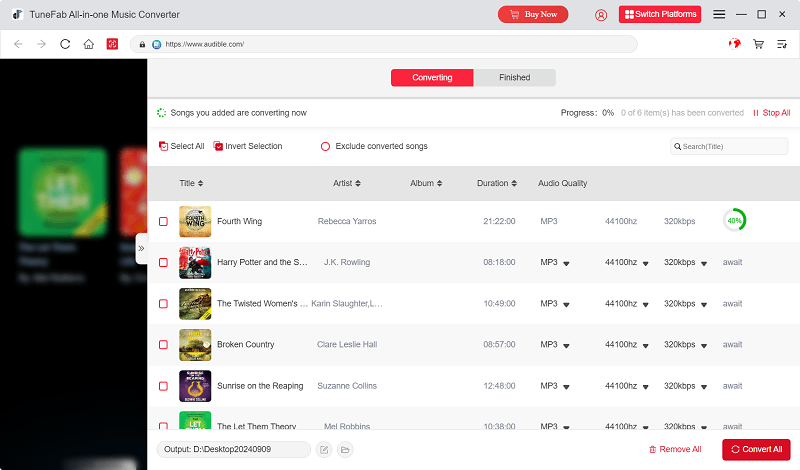The height and width of the screenshot is (470, 800).
Task: Toggle Exclude converted songs radio
Action: click(325, 146)
